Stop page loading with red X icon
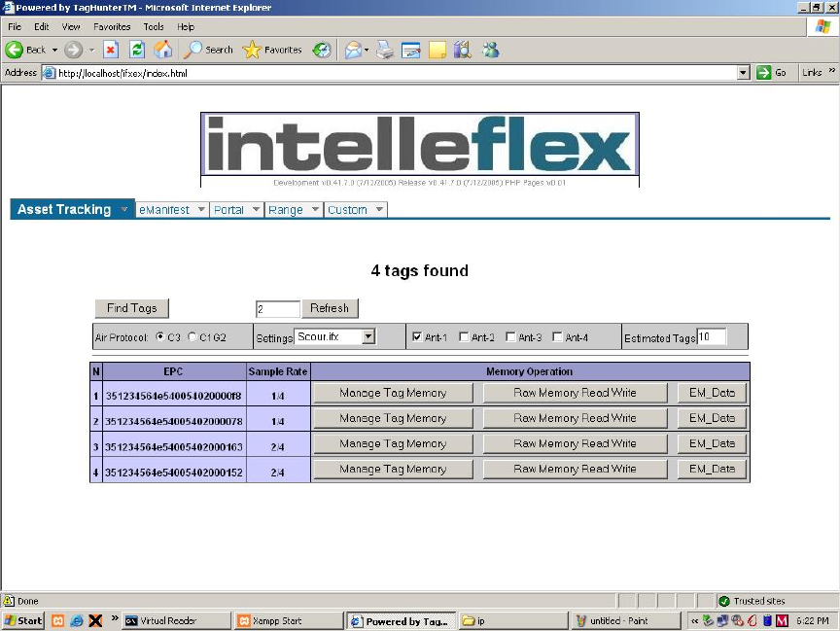 coord(111,50)
